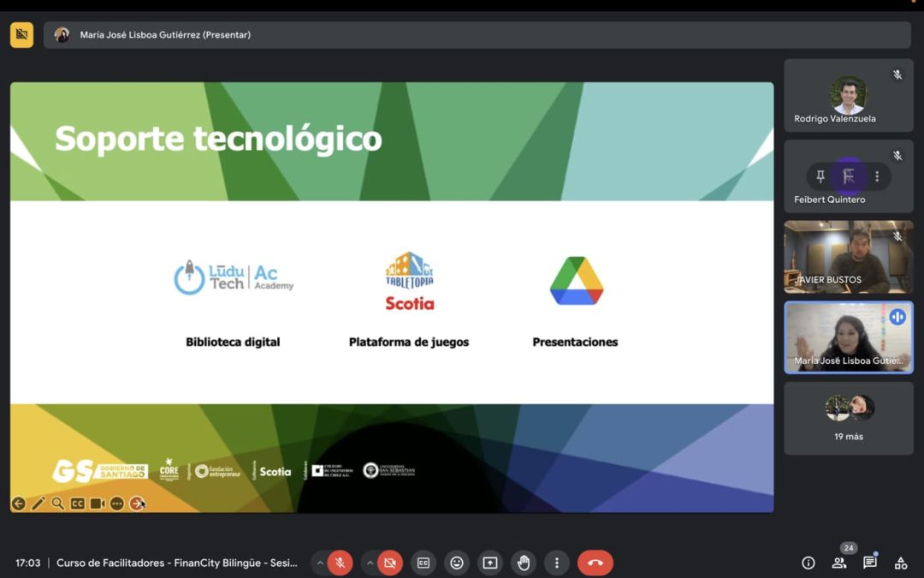Click the yellow presentation-off icon at top left

coord(21,35)
